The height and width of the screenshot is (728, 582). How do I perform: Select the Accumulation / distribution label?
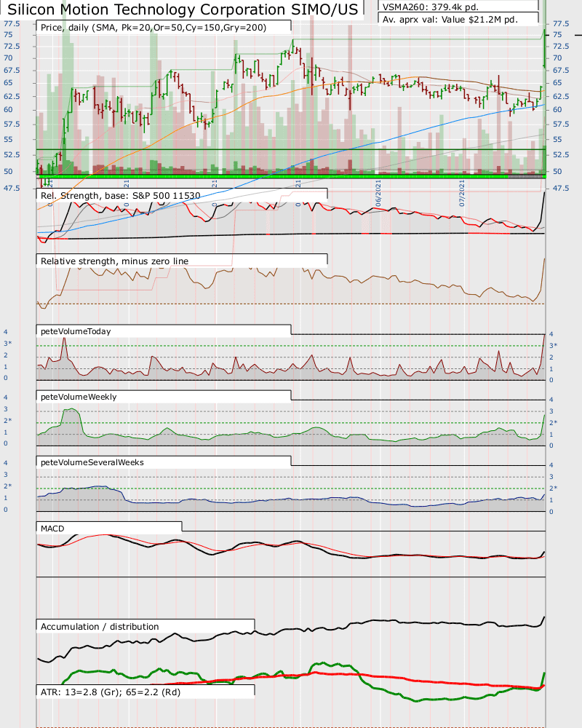pyautogui.click(x=100, y=626)
